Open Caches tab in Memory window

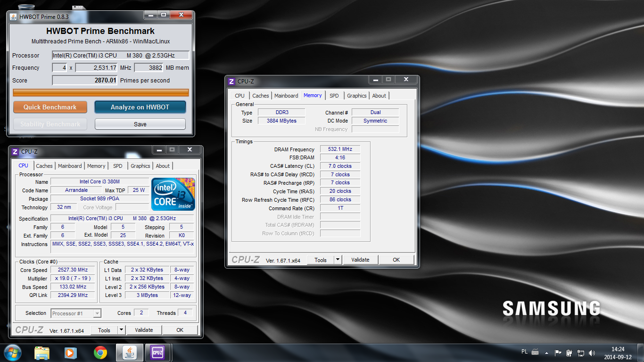point(261,96)
